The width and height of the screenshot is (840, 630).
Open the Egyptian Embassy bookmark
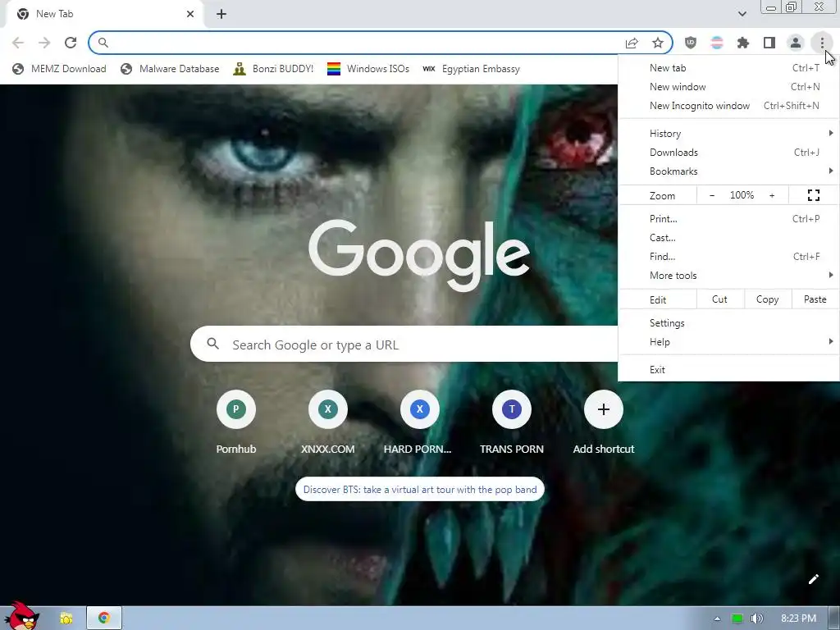(x=472, y=69)
